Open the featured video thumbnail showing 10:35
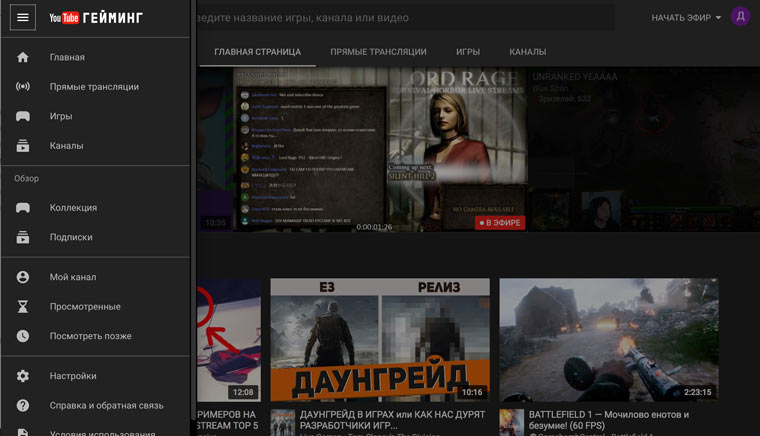The height and width of the screenshot is (436, 760). point(215,149)
